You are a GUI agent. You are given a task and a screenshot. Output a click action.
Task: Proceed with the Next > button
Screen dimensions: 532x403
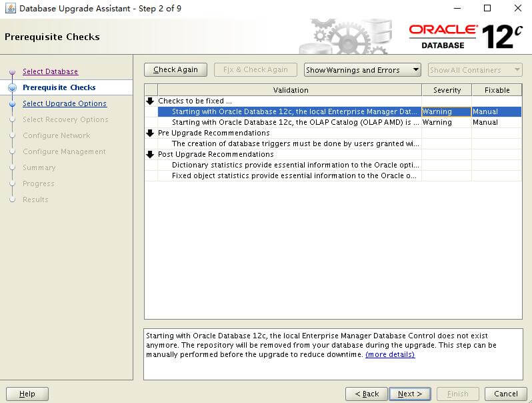[410, 394]
